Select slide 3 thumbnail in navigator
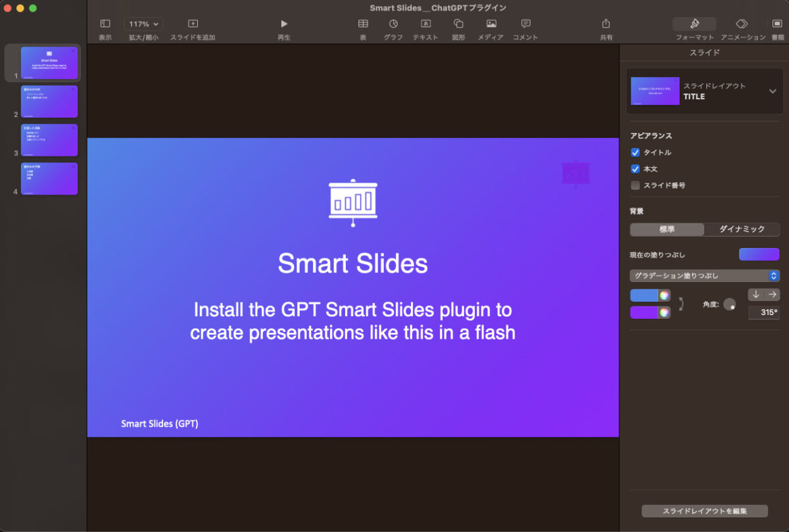This screenshot has width=789, height=532. pyautogui.click(x=49, y=140)
